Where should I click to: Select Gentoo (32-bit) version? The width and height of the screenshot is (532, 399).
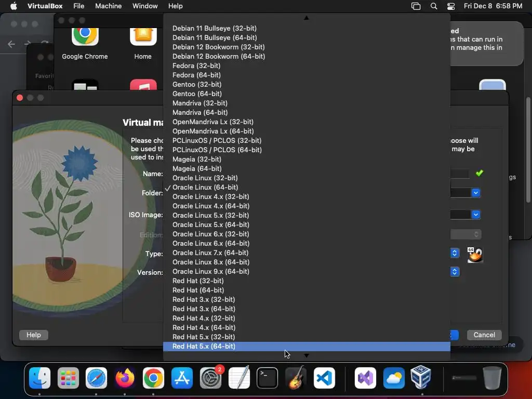tap(307, 85)
